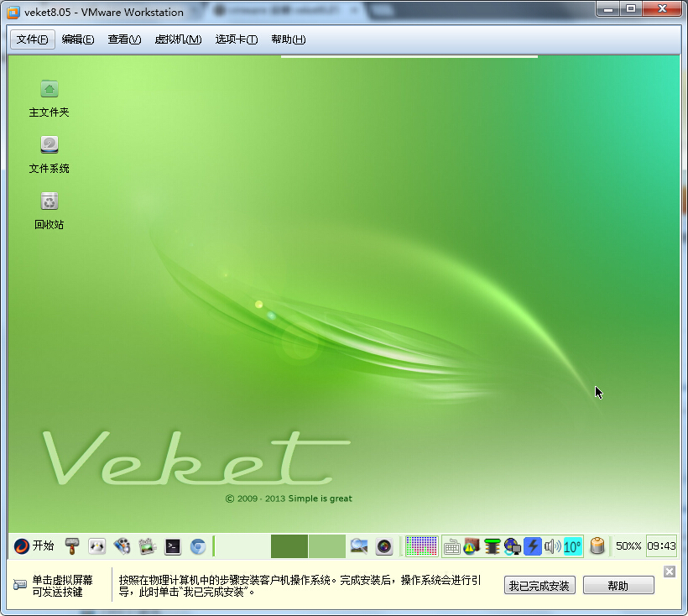Open the 选项卡(T) menu
Viewport: 688px width, 616px height.
tap(237, 39)
